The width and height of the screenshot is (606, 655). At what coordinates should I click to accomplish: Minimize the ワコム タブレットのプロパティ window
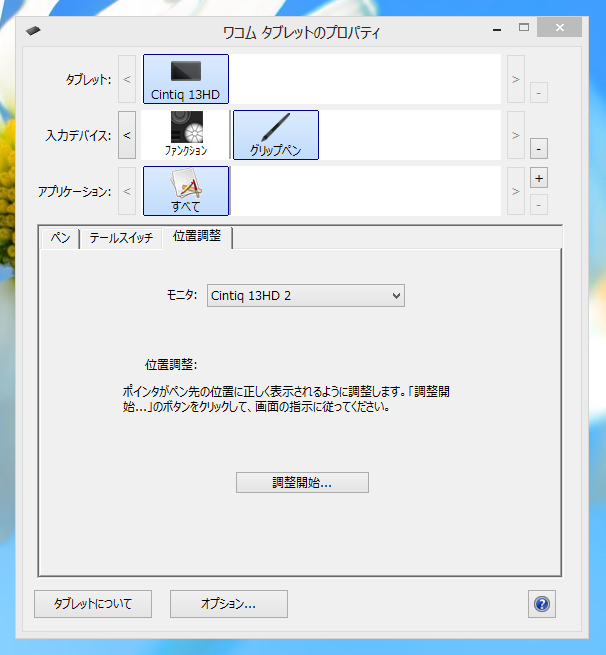tap(497, 29)
